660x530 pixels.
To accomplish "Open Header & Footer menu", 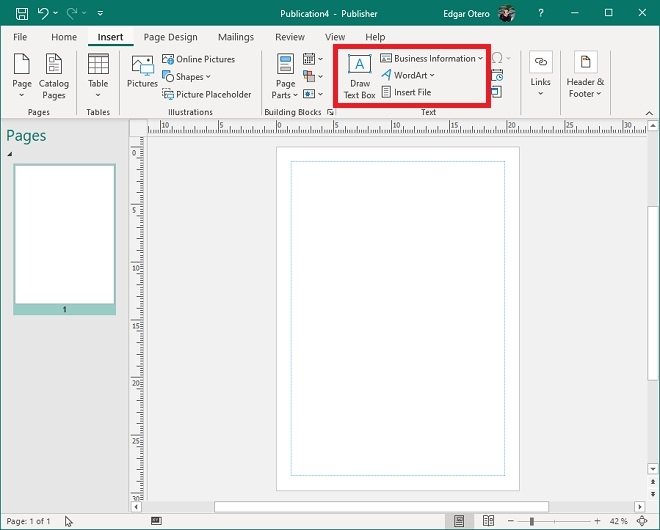I will point(585,76).
